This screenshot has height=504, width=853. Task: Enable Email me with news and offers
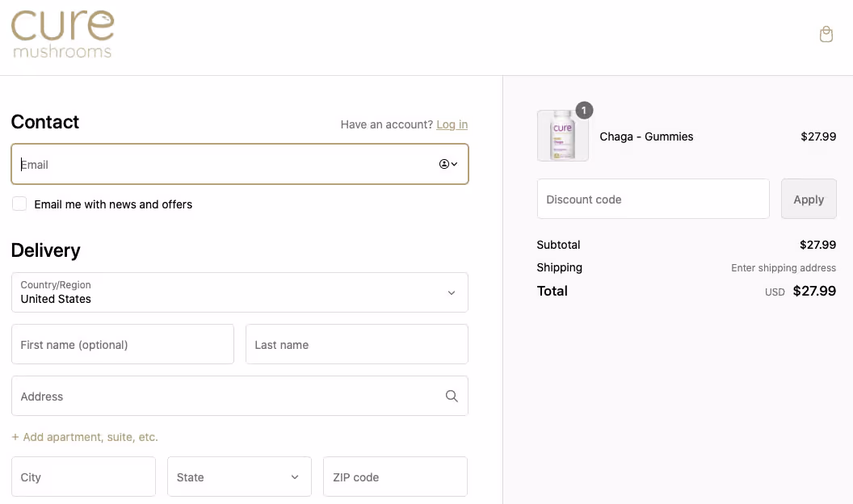[19, 204]
